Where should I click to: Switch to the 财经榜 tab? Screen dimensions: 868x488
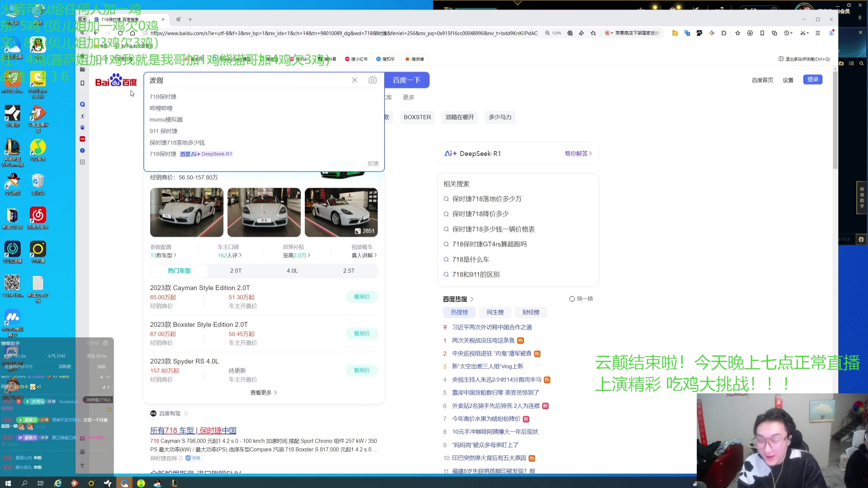[531, 312]
